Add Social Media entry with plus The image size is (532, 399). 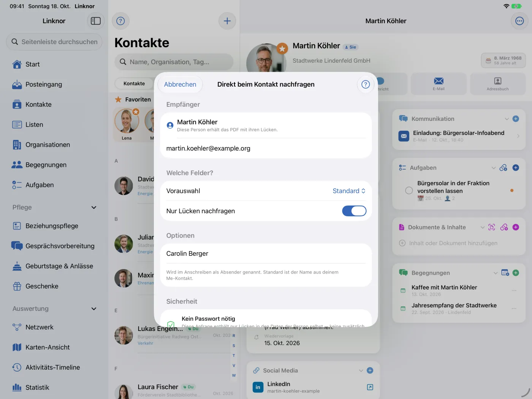(x=370, y=370)
